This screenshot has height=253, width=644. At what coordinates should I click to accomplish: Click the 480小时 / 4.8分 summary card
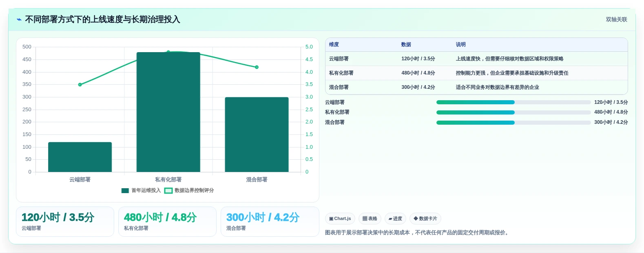(x=167, y=222)
